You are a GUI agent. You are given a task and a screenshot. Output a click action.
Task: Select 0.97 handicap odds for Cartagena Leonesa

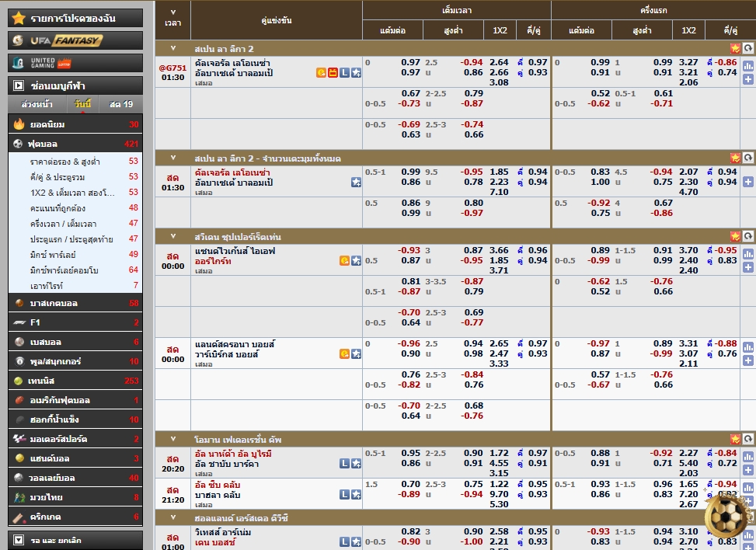410,62
